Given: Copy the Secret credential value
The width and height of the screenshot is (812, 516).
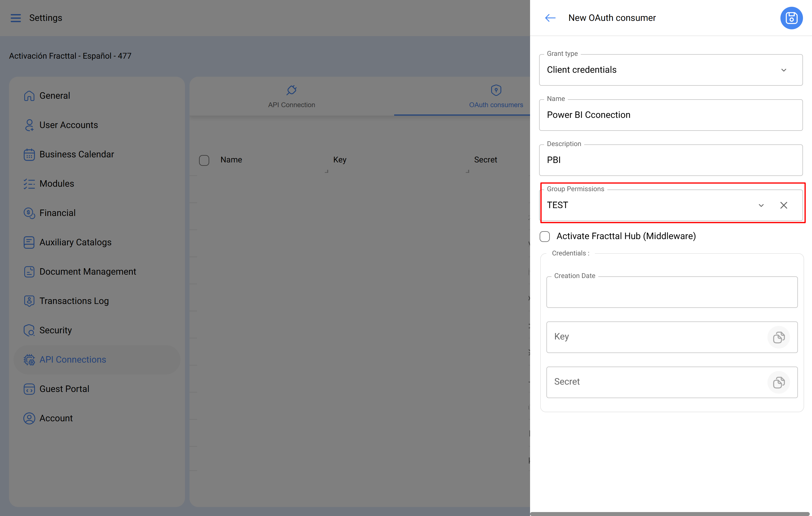Looking at the screenshot, I should point(778,382).
